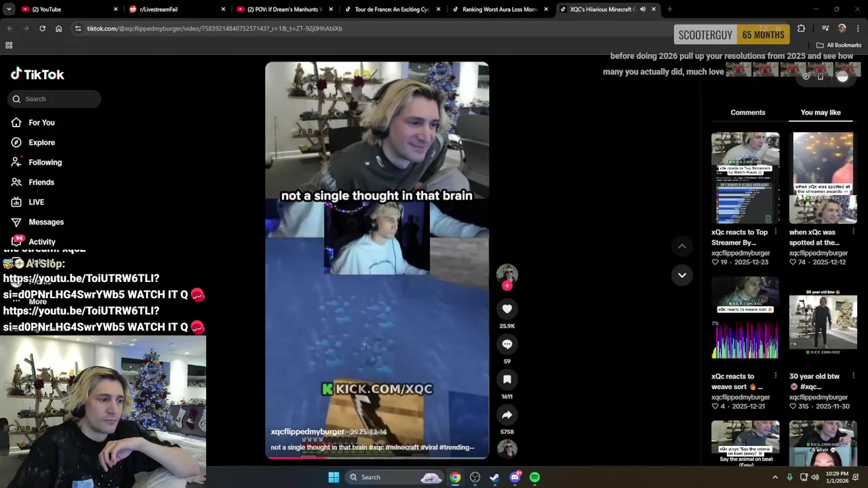Seek on the video progress bar
The image size is (868, 488).
[376, 457]
